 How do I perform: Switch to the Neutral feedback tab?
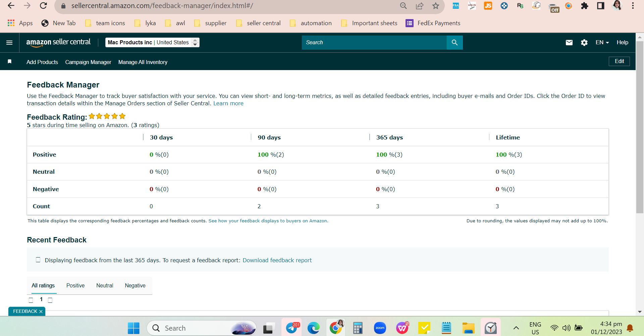pyautogui.click(x=105, y=285)
